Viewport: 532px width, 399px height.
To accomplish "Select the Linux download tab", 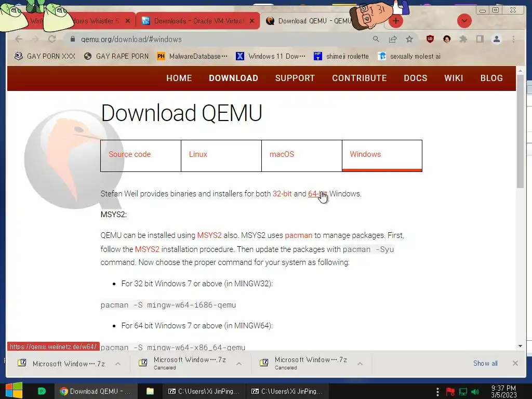I will 221,156.
